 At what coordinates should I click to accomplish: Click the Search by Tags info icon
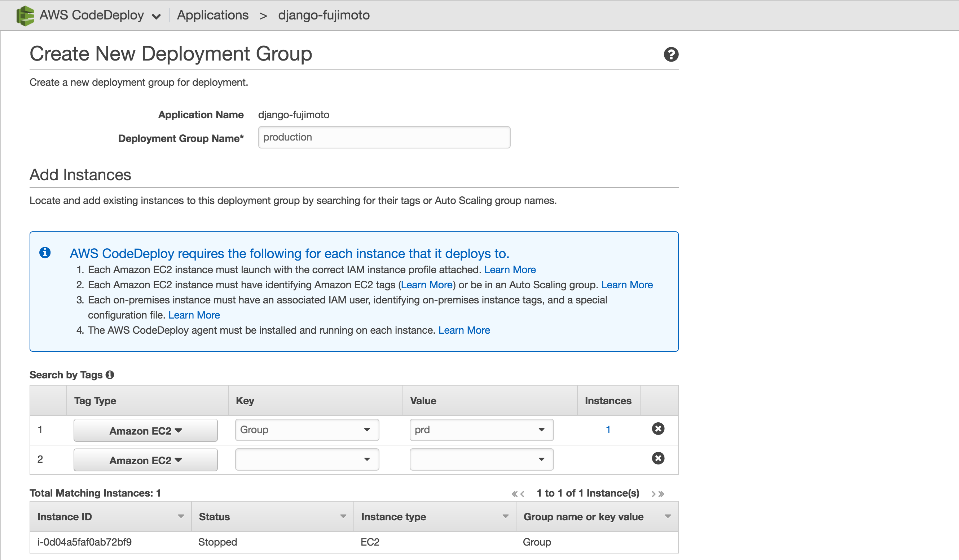point(110,375)
